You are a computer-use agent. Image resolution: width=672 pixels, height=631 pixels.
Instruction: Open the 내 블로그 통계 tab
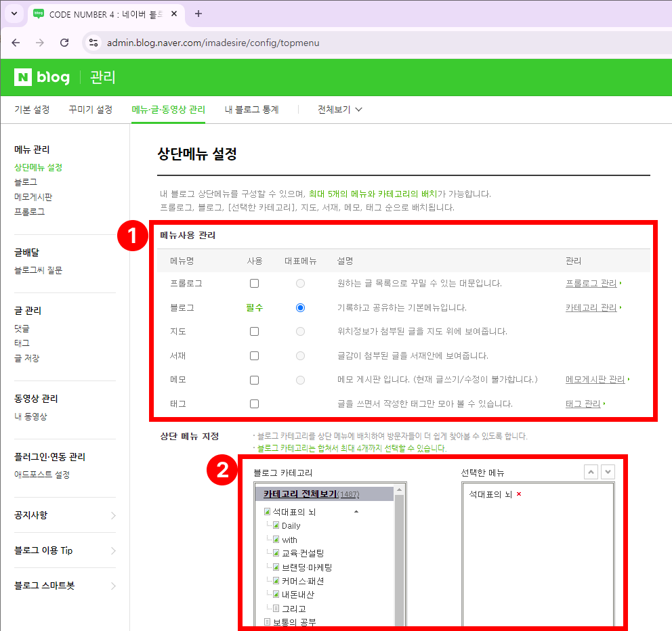pos(251,109)
